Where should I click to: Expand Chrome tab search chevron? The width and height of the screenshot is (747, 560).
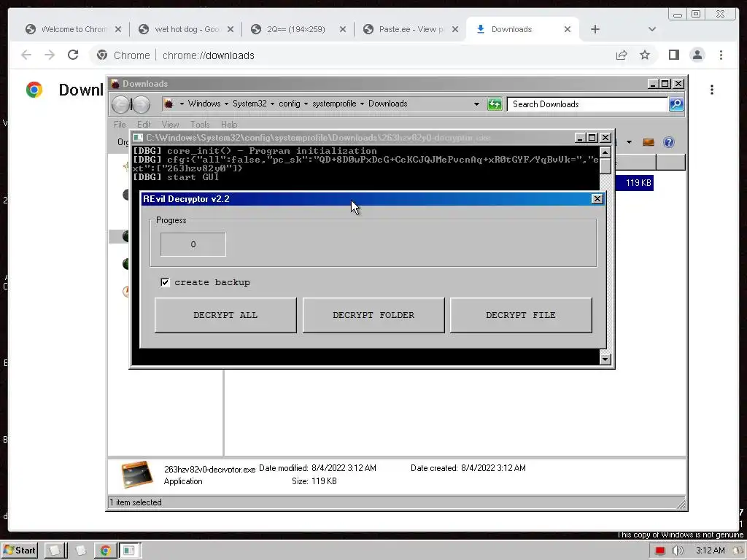pyautogui.click(x=652, y=29)
